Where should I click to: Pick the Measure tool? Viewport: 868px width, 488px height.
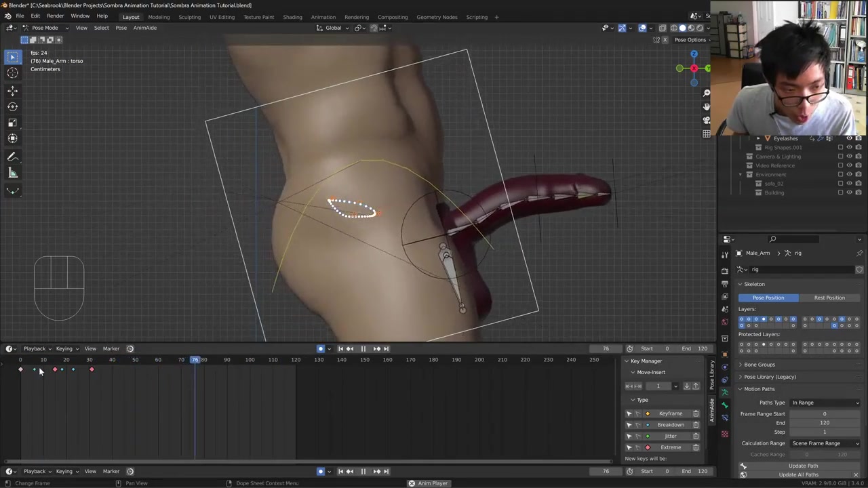(x=12, y=173)
